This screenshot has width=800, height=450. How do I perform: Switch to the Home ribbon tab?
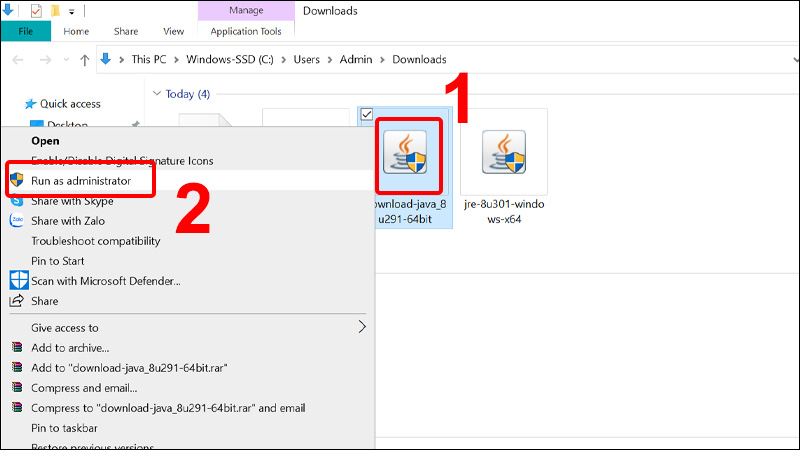pyautogui.click(x=76, y=31)
